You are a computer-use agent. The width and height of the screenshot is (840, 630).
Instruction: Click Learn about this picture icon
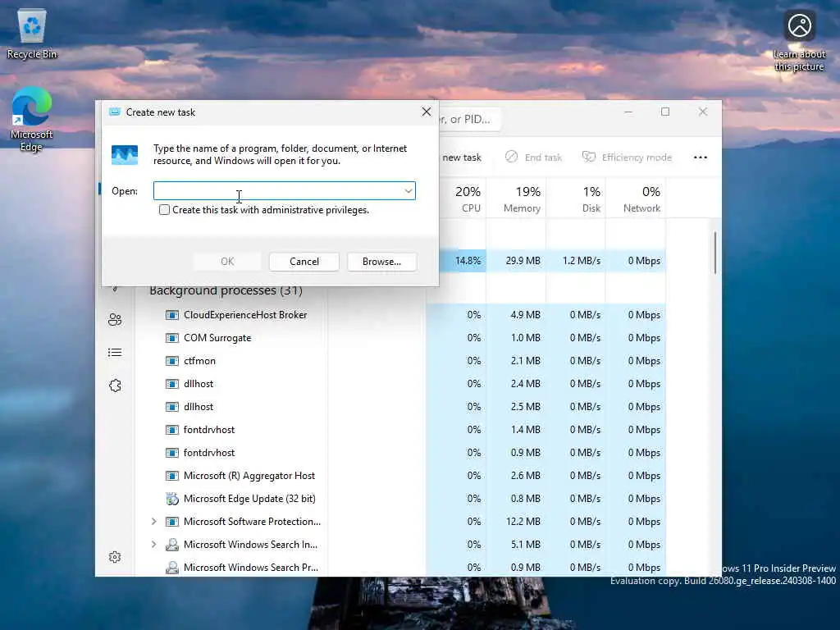pyautogui.click(x=799, y=25)
